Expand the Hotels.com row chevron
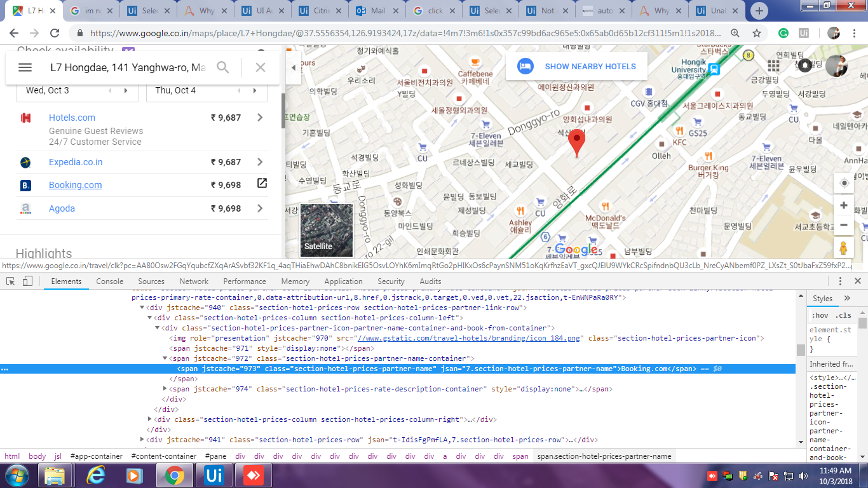This screenshot has height=488, width=868. 260,117
